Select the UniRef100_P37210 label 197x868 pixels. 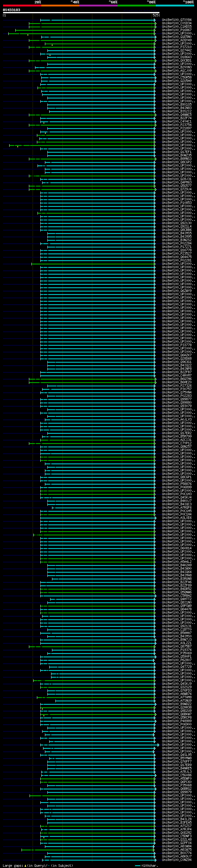tap(177, 47)
